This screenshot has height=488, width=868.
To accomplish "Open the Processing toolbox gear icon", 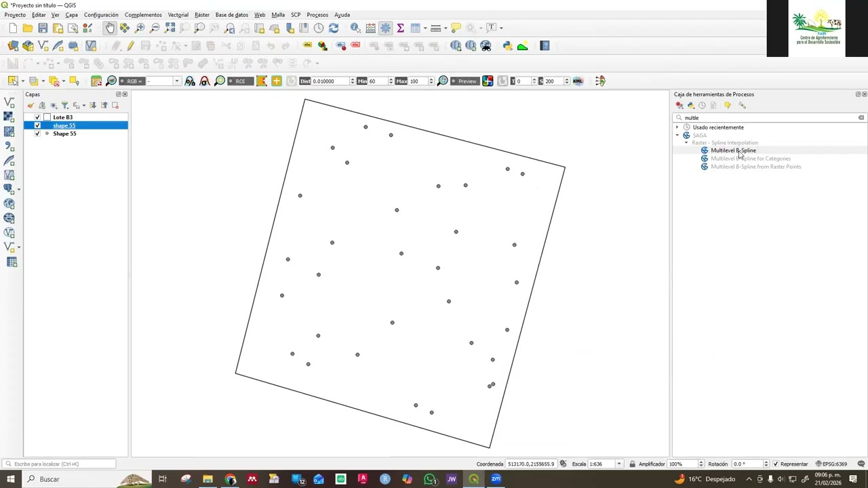I will tap(385, 28).
